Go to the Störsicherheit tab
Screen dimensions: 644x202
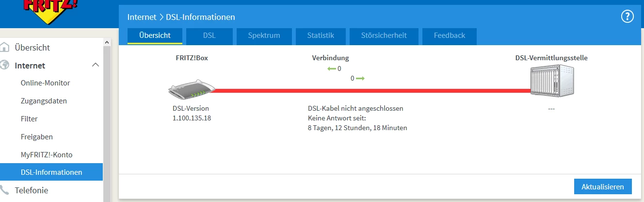pyautogui.click(x=384, y=35)
